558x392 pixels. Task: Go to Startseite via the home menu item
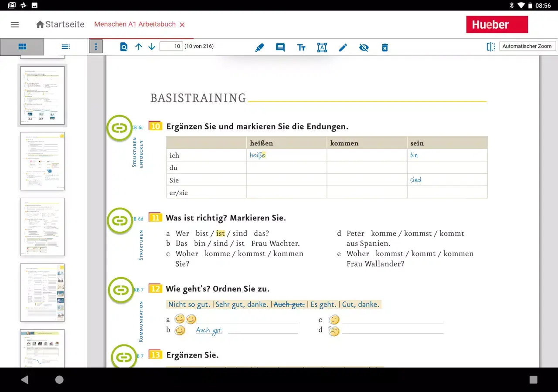[x=60, y=24]
